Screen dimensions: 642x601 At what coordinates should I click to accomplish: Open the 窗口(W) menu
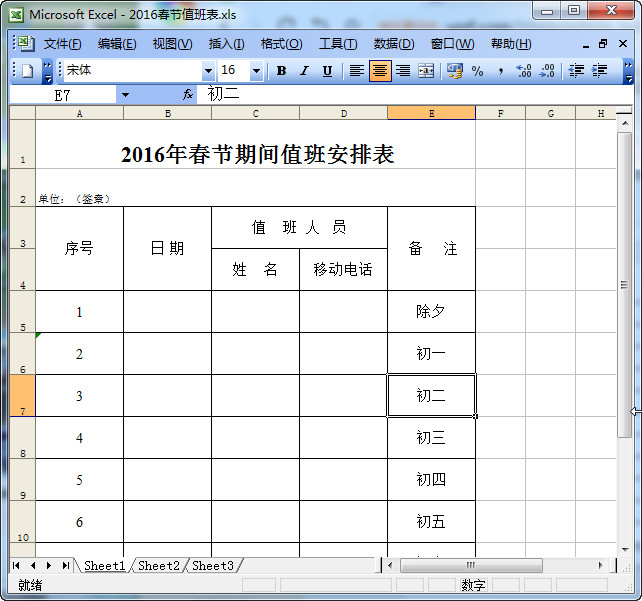point(452,43)
